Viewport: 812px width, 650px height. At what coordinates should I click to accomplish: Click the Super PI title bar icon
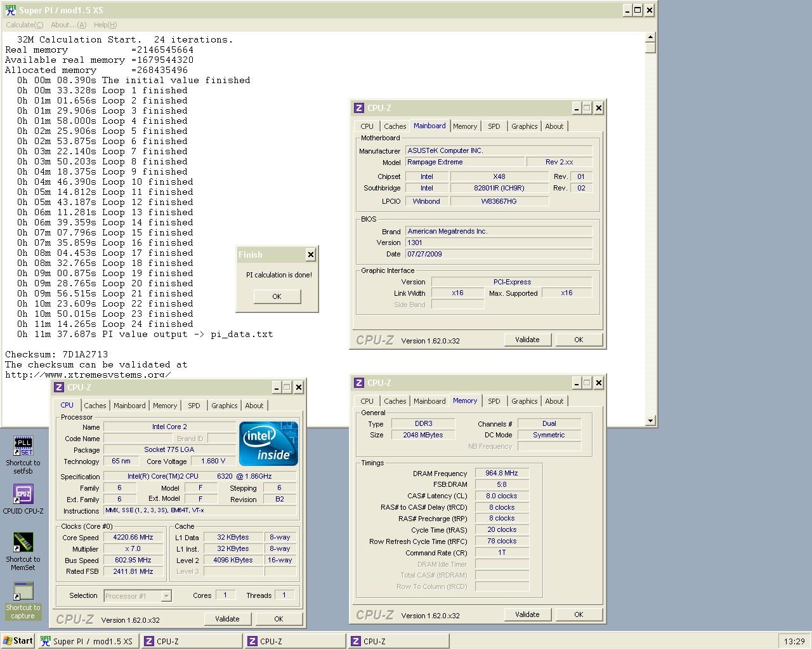click(x=10, y=10)
